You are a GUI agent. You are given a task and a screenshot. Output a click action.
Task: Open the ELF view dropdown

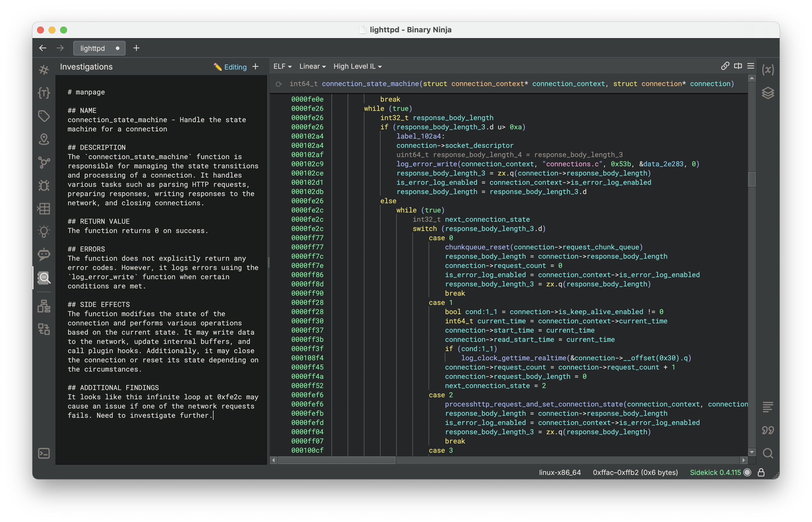[x=282, y=66]
